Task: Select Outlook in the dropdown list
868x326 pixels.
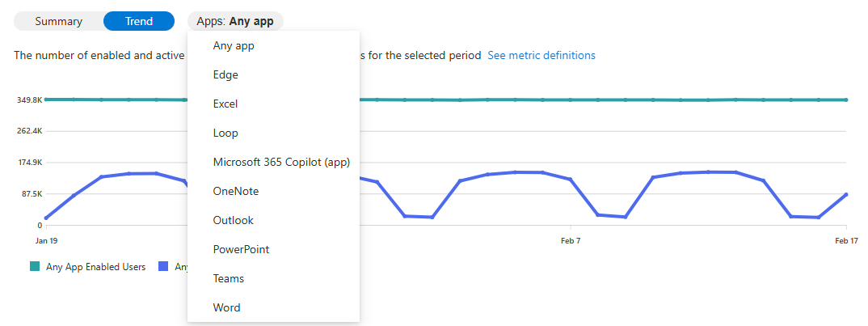Action: click(233, 221)
